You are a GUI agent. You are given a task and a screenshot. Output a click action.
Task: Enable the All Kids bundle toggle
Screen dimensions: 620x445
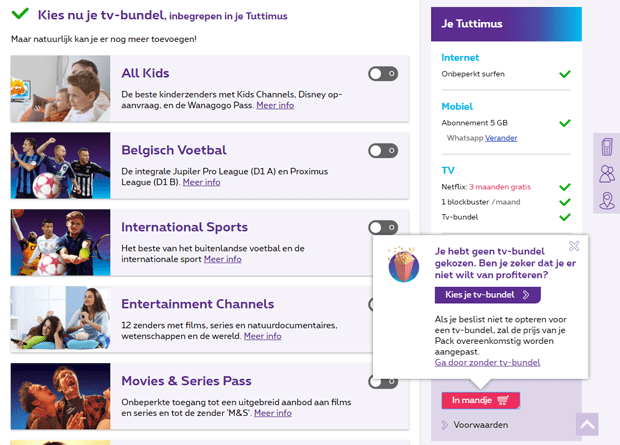click(382, 73)
